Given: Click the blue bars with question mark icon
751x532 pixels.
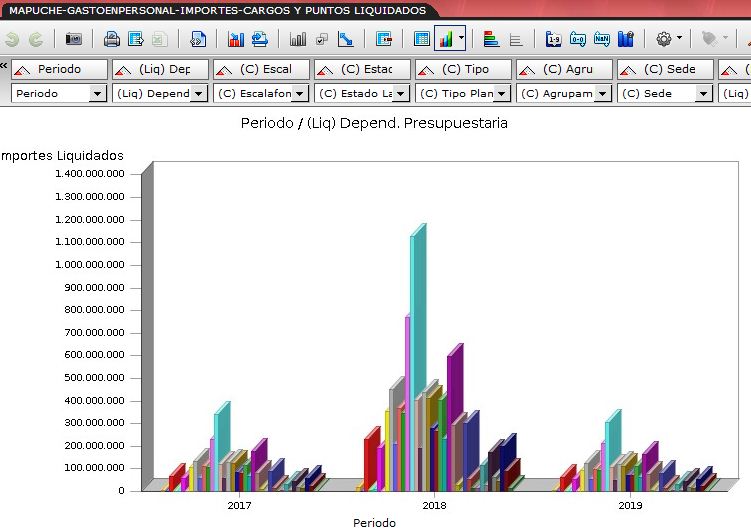Looking at the screenshot, I should click(x=626, y=39).
